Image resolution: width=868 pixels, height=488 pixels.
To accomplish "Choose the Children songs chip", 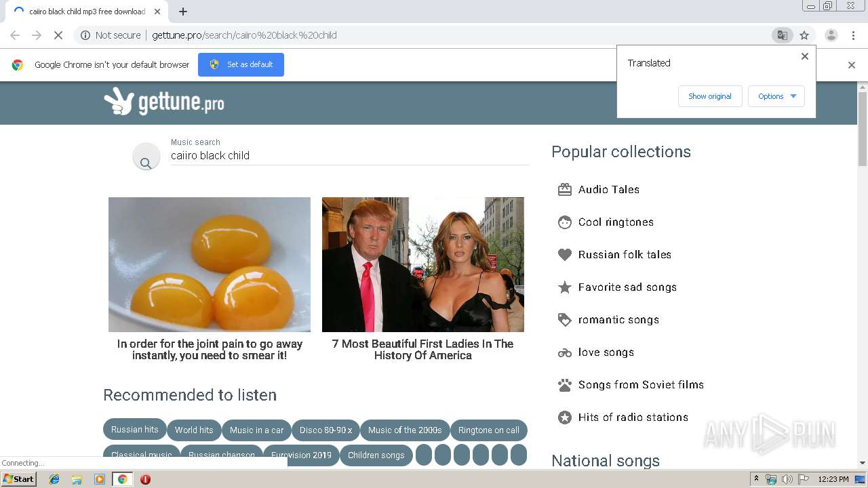I will click(x=376, y=455).
